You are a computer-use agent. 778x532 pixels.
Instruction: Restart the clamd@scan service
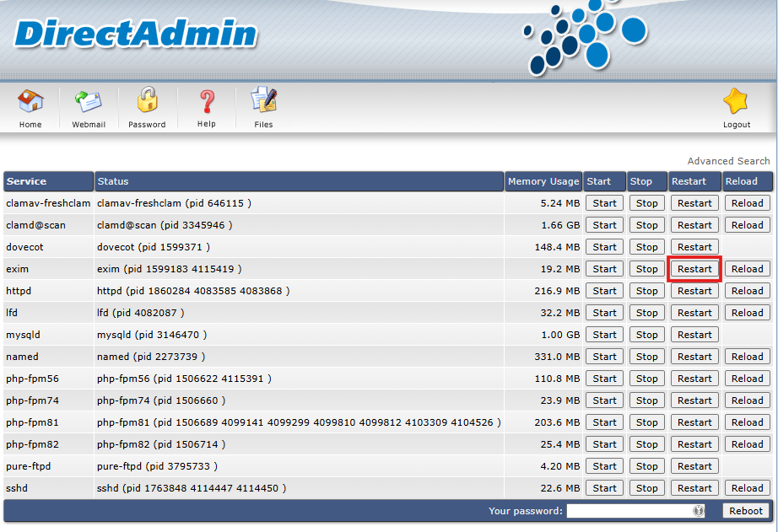click(x=694, y=225)
